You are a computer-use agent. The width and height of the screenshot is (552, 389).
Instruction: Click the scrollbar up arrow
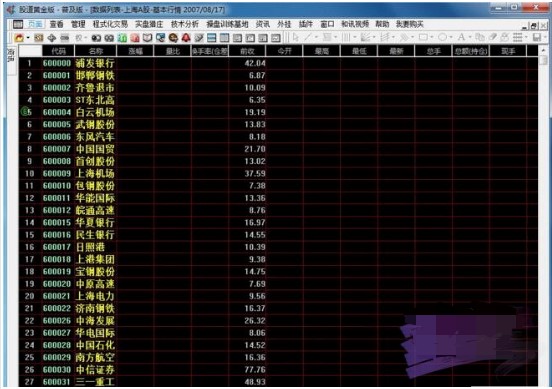point(543,51)
